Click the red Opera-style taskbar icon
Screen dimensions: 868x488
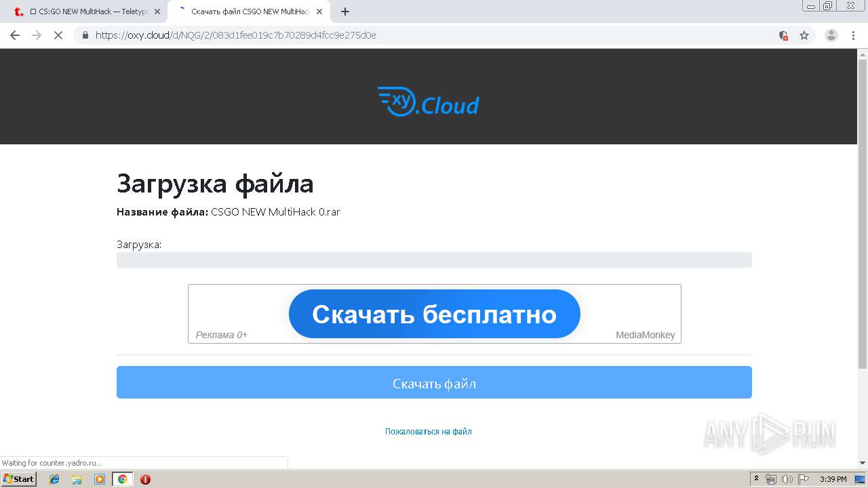(x=145, y=479)
